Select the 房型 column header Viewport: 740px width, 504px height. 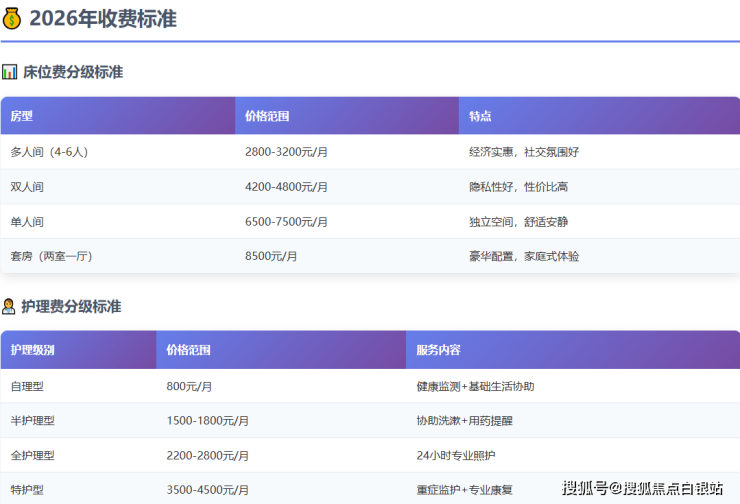22,116
